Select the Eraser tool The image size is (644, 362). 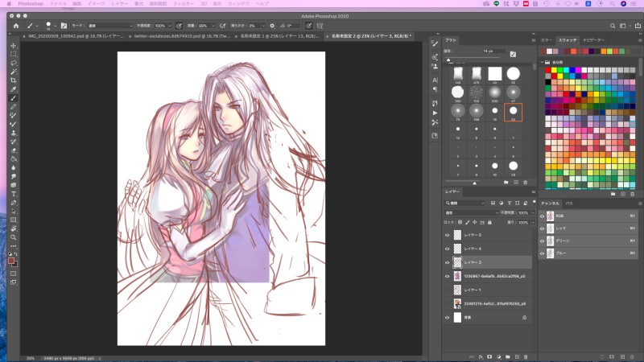point(14,150)
